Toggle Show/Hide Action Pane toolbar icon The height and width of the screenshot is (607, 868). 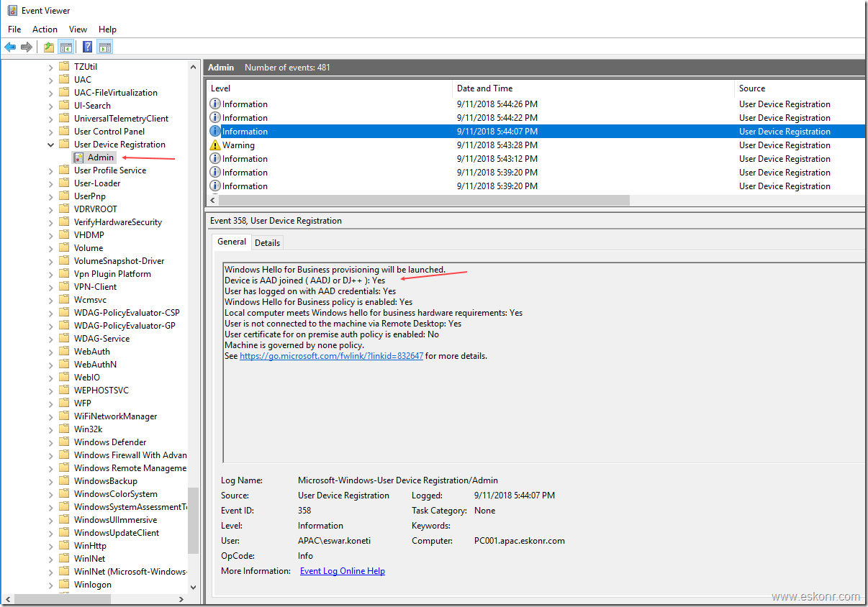point(104,47)
